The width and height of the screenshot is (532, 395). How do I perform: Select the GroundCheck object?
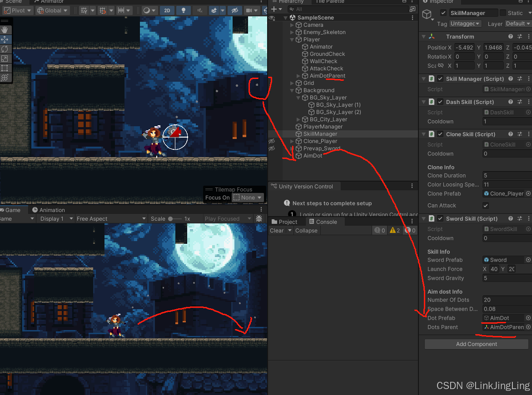tap(327, 54)
